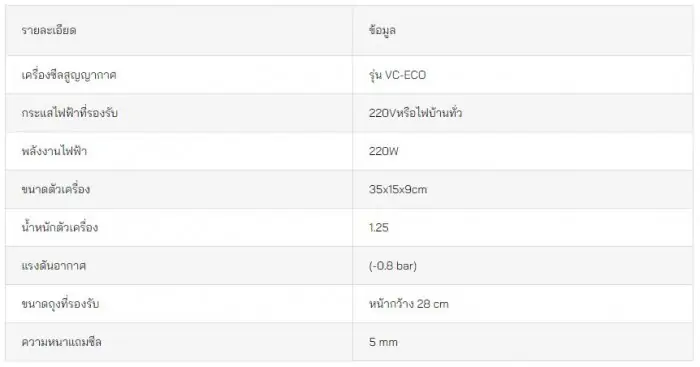Select the ขนาดถุงที่รองรับ label
The image size is (700, 367).
[x=60, y=304]
